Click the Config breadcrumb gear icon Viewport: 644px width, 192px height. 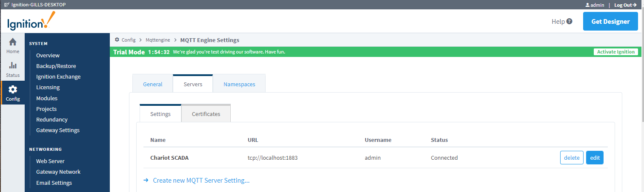[x=117, y=40]
